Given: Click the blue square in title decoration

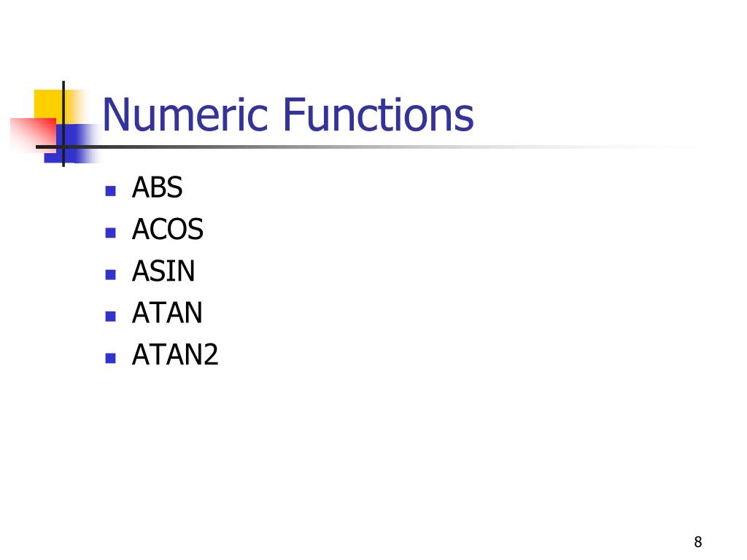Looking at the screenshot, I should click(76, 144).
